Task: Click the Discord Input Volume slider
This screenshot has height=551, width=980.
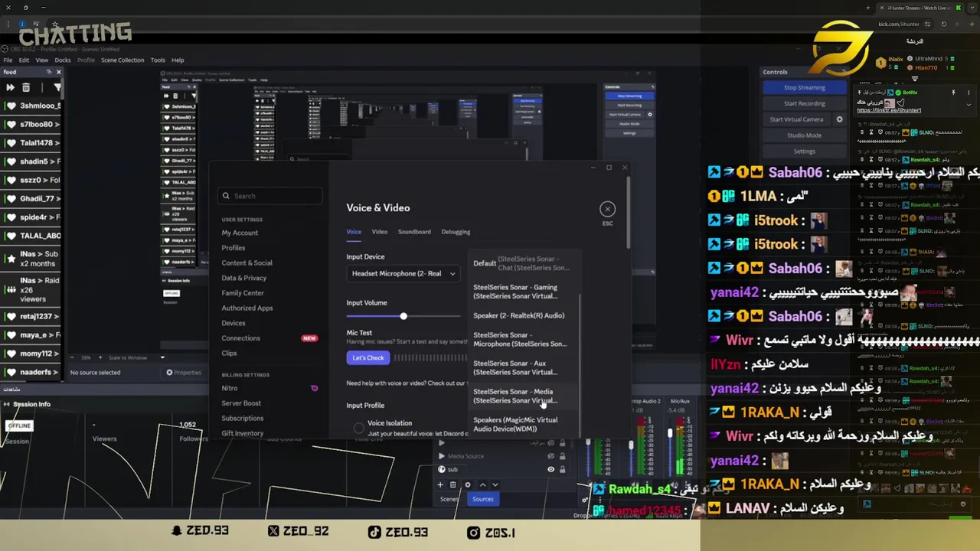Action: click(x=403, y=316)
